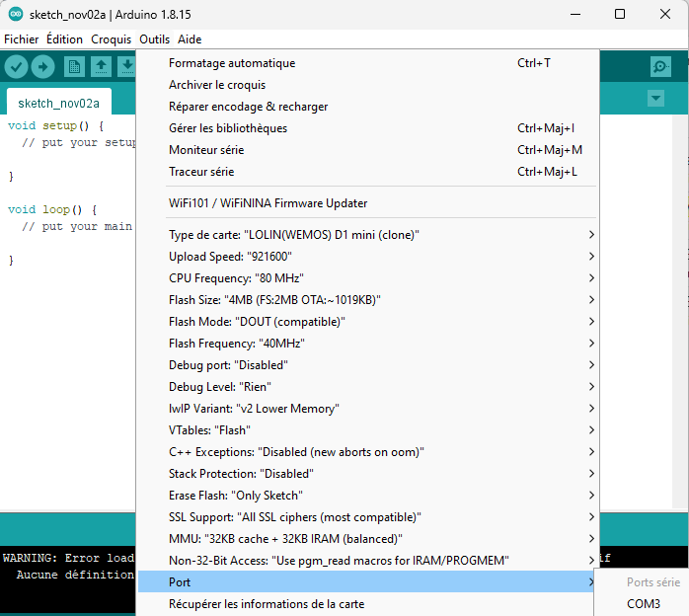Click the 'void setup()' line in editor
This screenshot has height=616, width=689.
[56, 126]
